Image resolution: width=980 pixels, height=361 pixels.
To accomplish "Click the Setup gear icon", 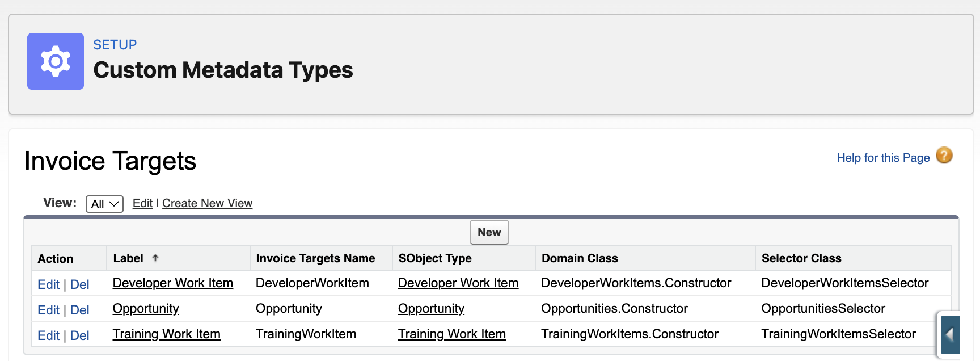I will coord(56,61).
